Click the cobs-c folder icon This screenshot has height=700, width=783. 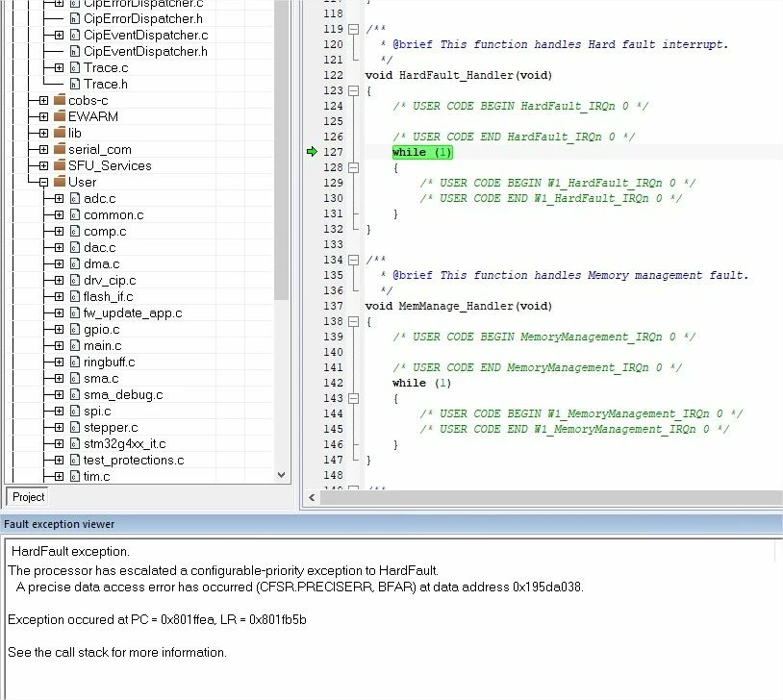60,100
